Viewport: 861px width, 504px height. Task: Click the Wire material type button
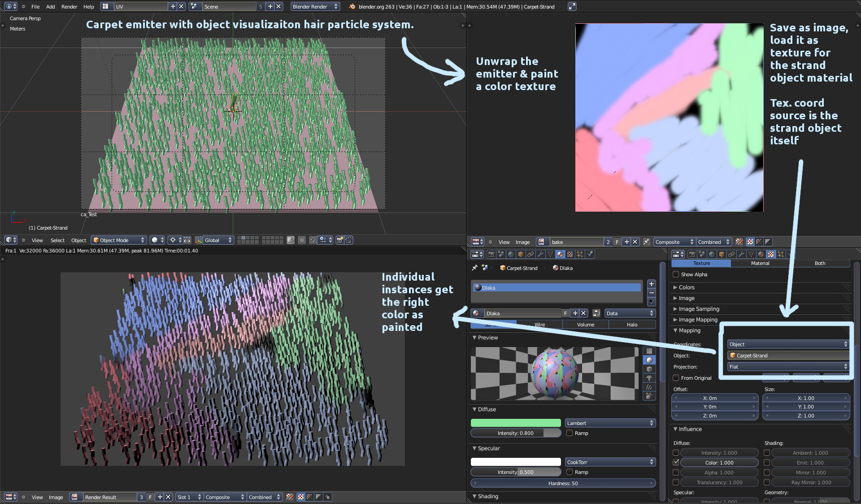(x=539, y=325)
